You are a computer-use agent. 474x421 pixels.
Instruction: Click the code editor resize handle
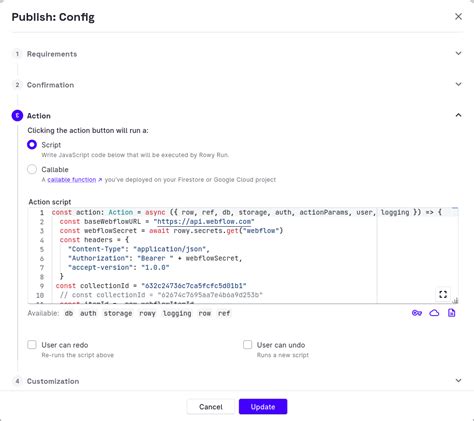tap(455, 301)
